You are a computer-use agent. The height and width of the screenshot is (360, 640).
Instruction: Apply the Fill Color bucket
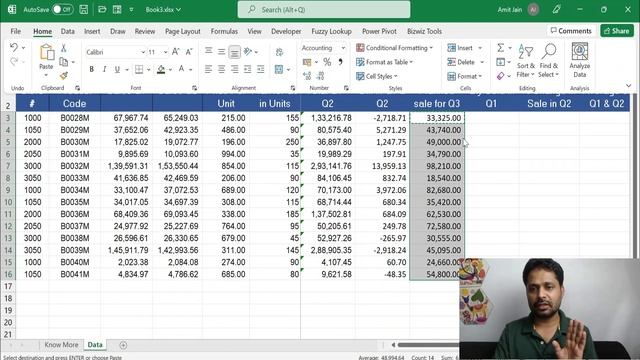click(161, 69)
